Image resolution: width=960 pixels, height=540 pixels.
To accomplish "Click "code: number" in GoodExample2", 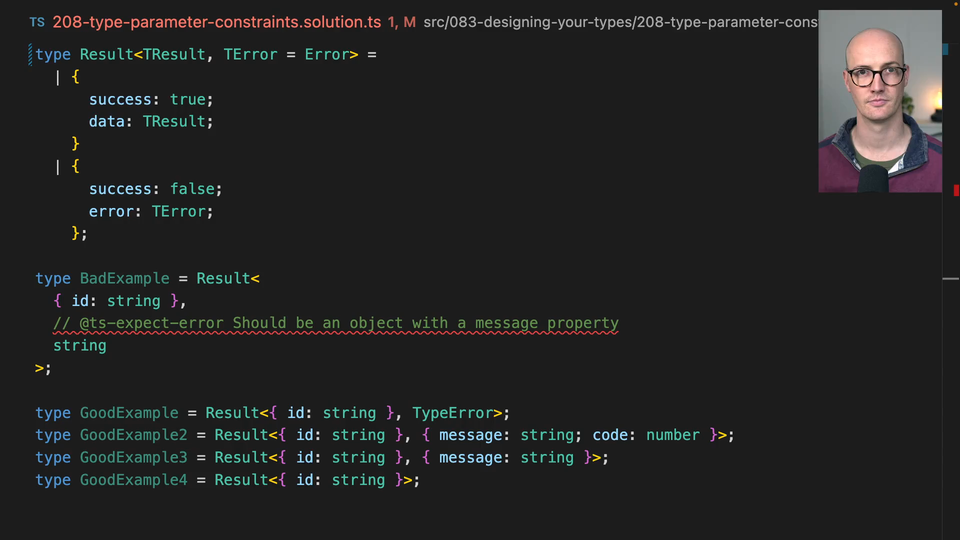I will pos(646,435).
